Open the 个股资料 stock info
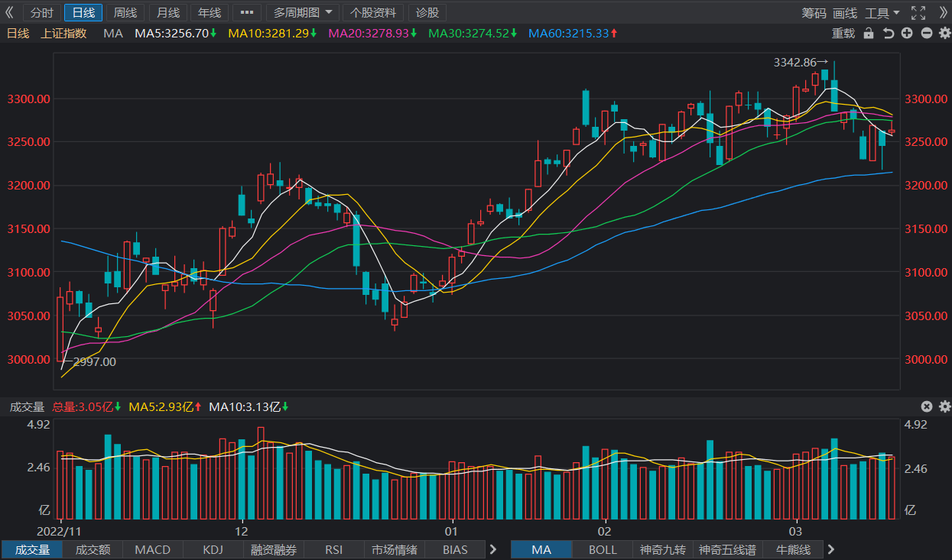Viewport: 952px width, 560px height. pyautogui.click(x=374, y=13)
